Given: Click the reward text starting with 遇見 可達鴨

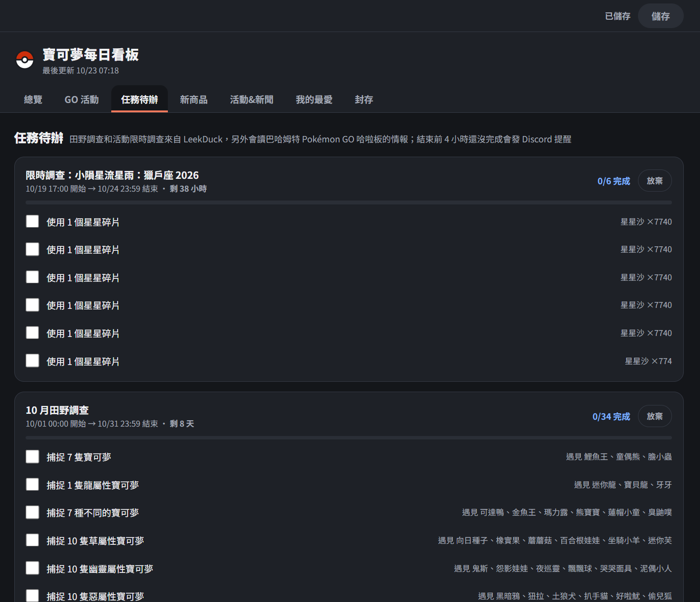Looking at the screenshot, I should click(x=567, y=512).
